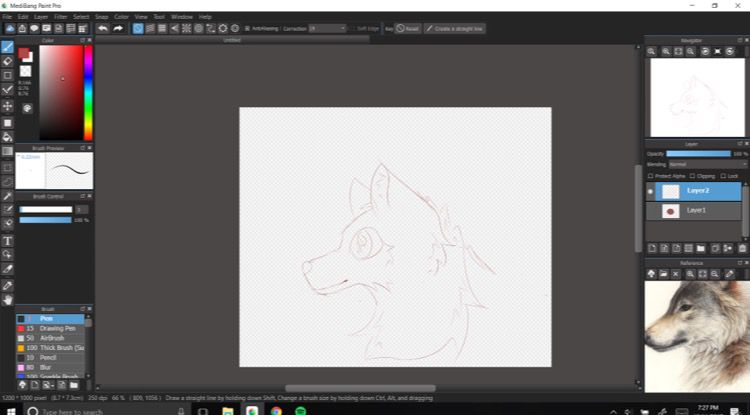Select the Magic Wand tool
This screenshot has width=750, height=415.
(7, 196)
